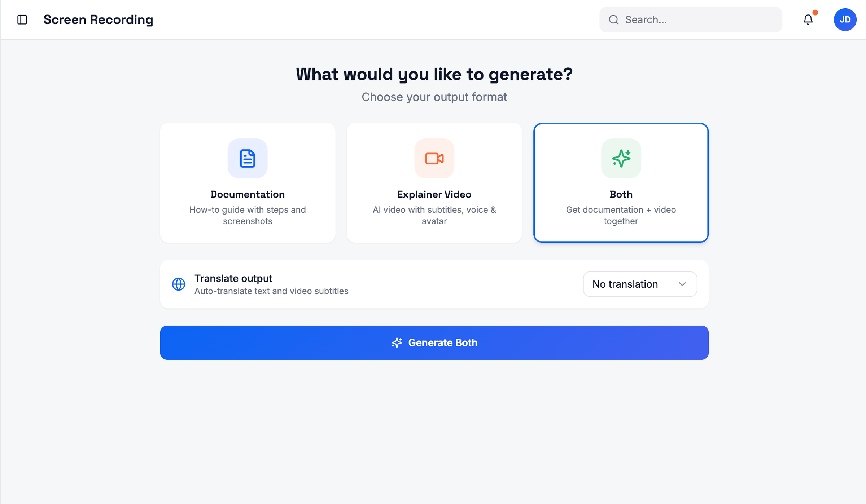Open the JD user avatar menu

[845, 19]
